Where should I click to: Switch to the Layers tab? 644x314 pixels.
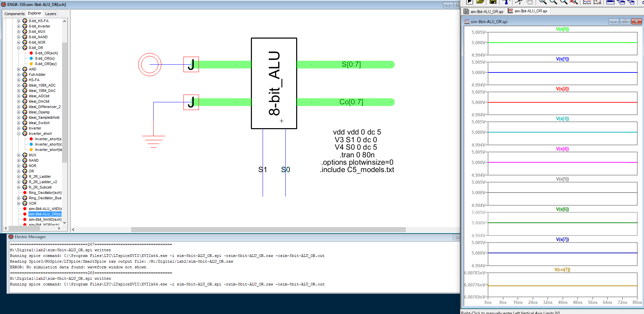[51, 14]
